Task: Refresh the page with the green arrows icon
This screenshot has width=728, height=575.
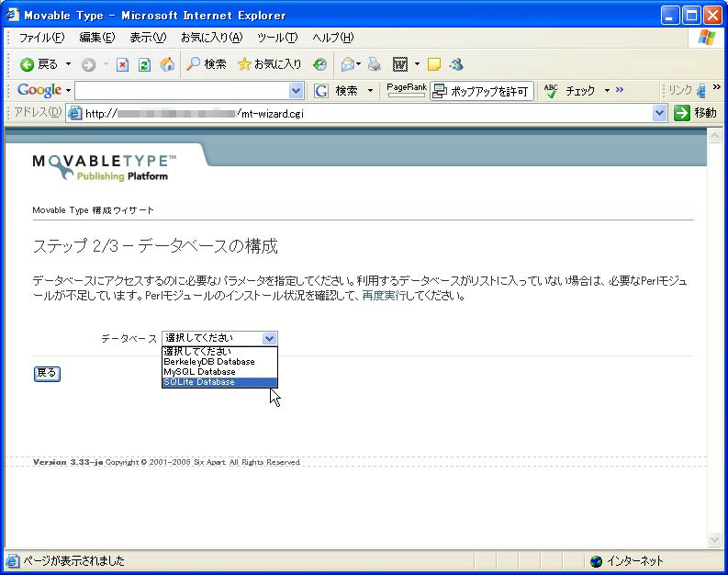Action: point(144,64)
